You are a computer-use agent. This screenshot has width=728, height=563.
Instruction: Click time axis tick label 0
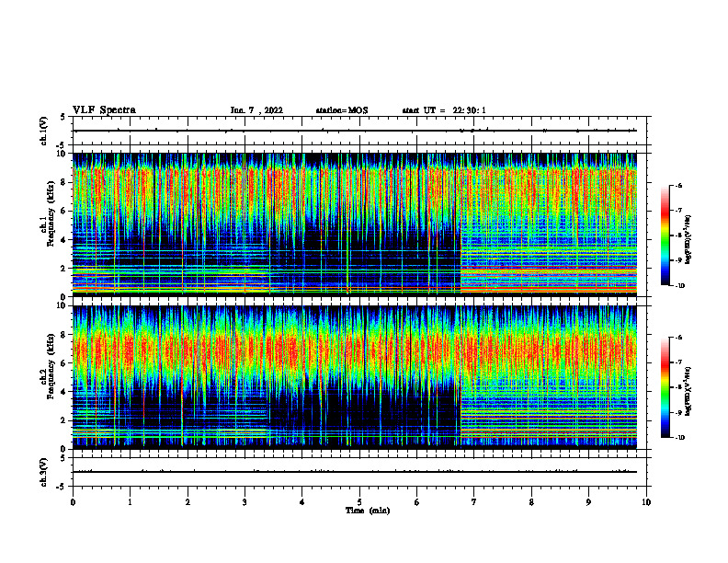pyautogui.click(x=73, y=502)
